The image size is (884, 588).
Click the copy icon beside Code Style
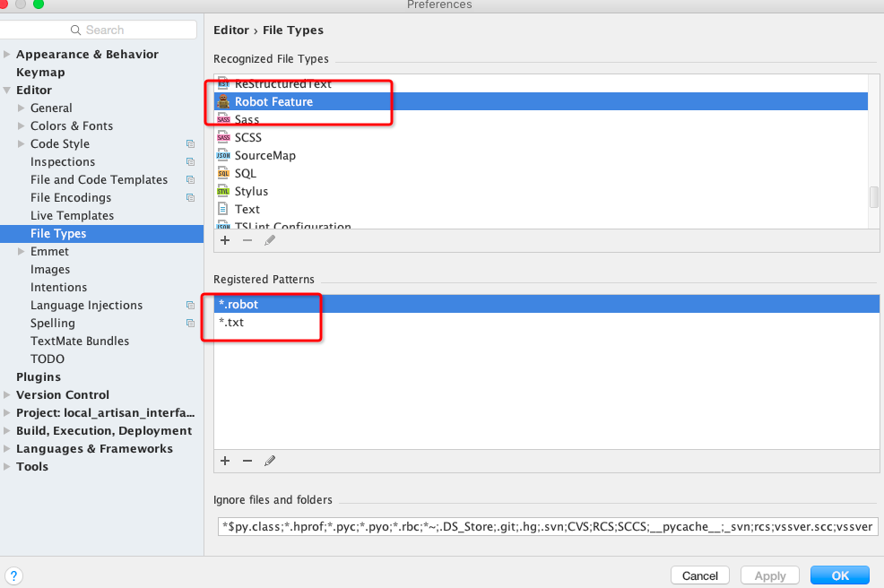[190, 144]
